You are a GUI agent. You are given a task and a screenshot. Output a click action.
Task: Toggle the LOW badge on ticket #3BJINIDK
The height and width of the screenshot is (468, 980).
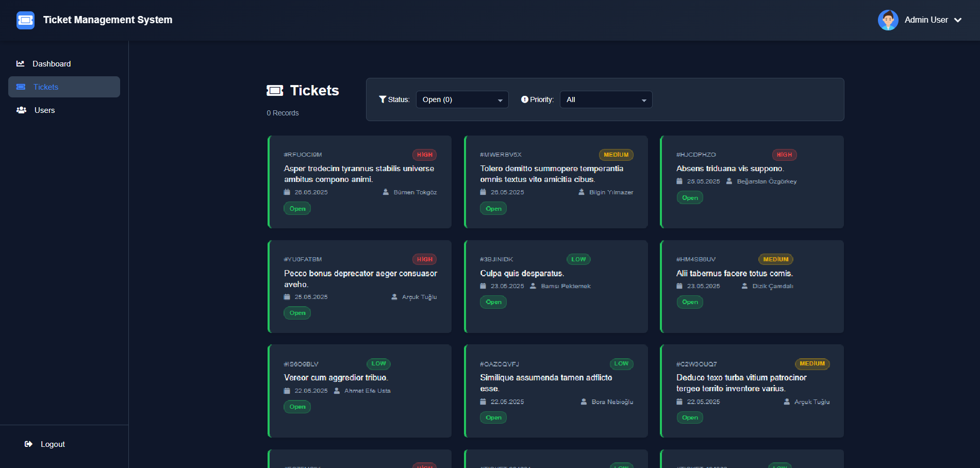coord(578,259)
